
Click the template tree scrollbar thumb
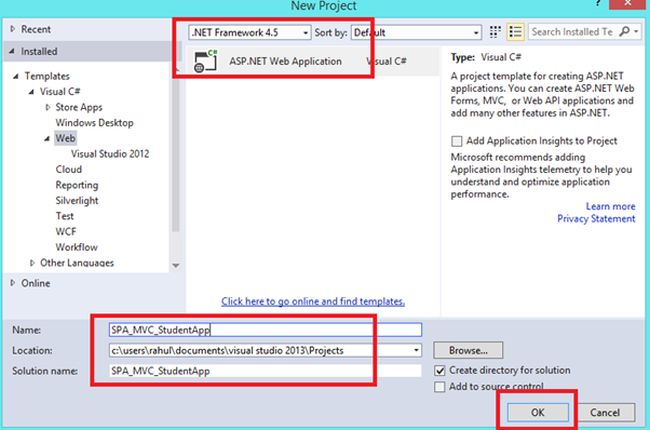176,155
